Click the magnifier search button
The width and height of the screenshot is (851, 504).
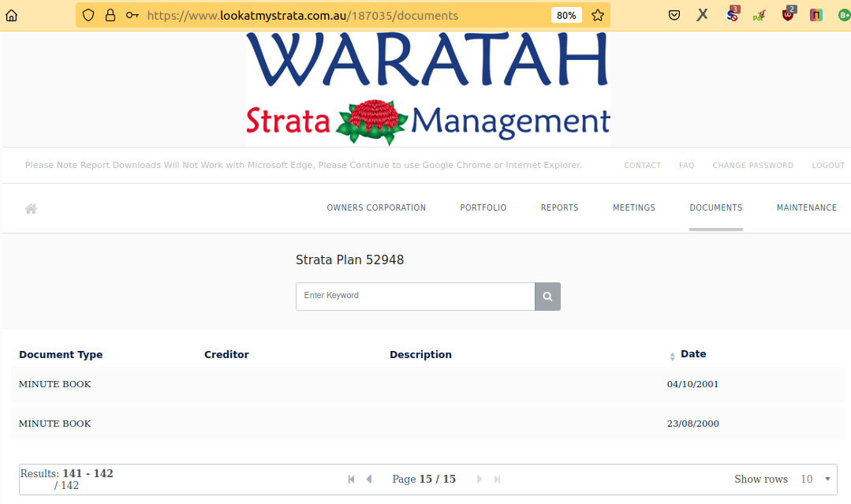click(547, 297)
